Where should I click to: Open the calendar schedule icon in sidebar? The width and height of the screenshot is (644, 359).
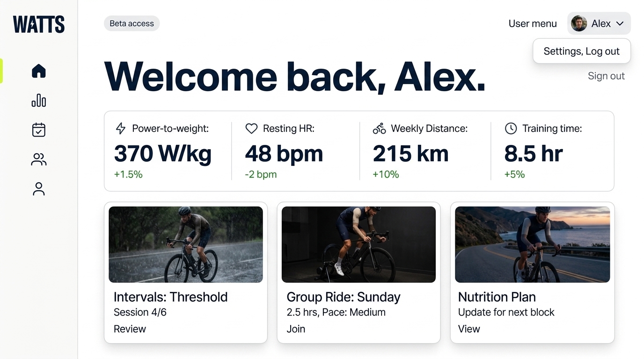39,130
